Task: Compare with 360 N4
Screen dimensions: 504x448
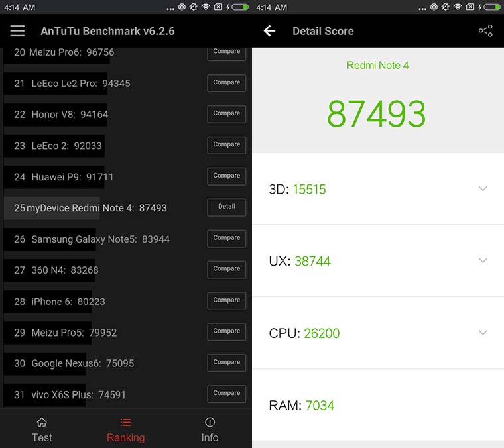Action: pyautogui.click(x=227, y=270)
